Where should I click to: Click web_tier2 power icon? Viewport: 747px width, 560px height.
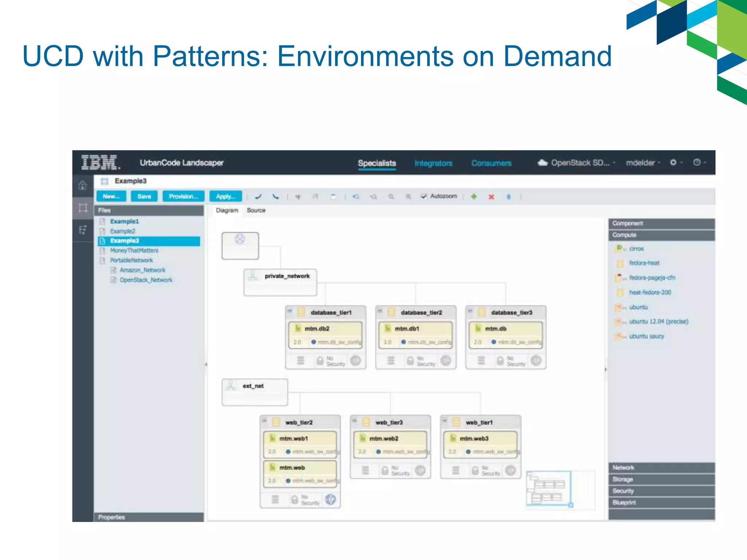pos(330,499)
